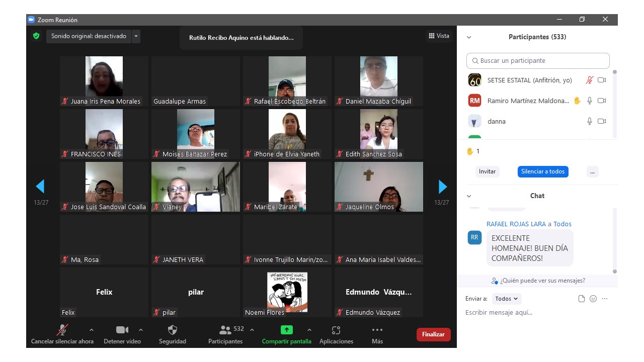Go to next video gallery page
The height and width of the screenshot is (362, 644).
point(442,187)
